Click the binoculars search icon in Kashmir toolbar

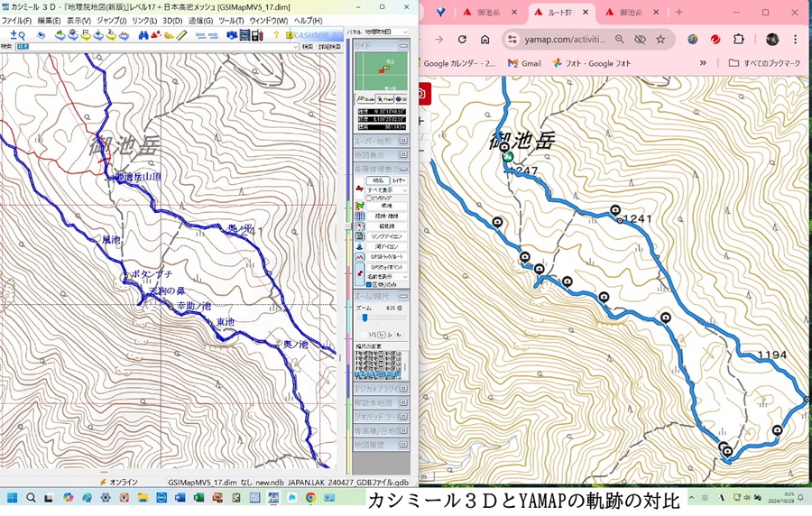pos(143,35)
